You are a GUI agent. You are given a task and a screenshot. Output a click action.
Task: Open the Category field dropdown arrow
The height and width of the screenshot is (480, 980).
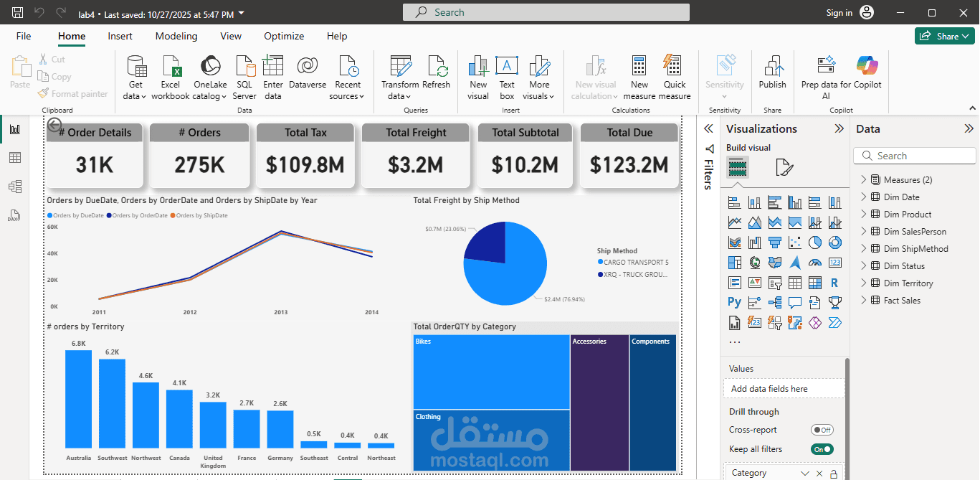point(805,473)
